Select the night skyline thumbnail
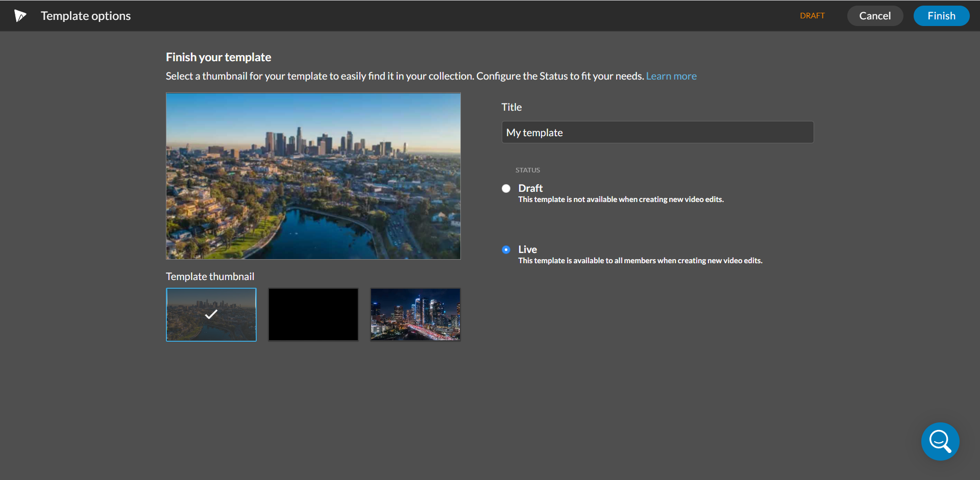 click(415, 314)
